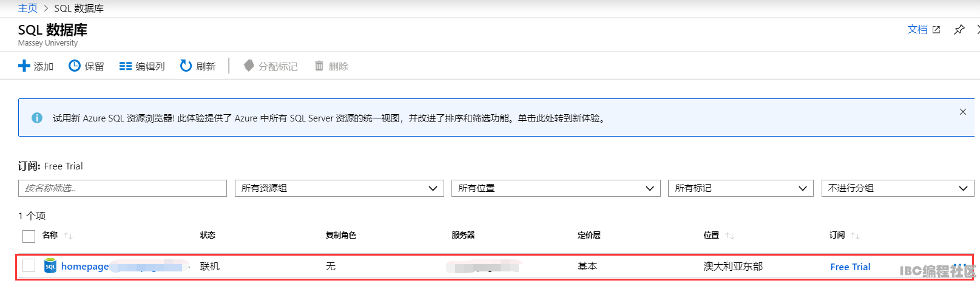Click the 澳大利亚东部 location cell
This screenshot has width=980, height=286.
coord(733,266)
